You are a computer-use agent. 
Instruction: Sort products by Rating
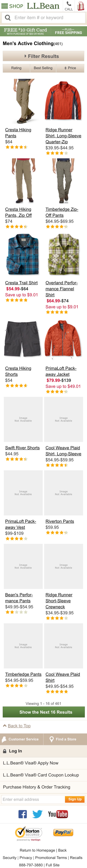(x=16, y=68)
